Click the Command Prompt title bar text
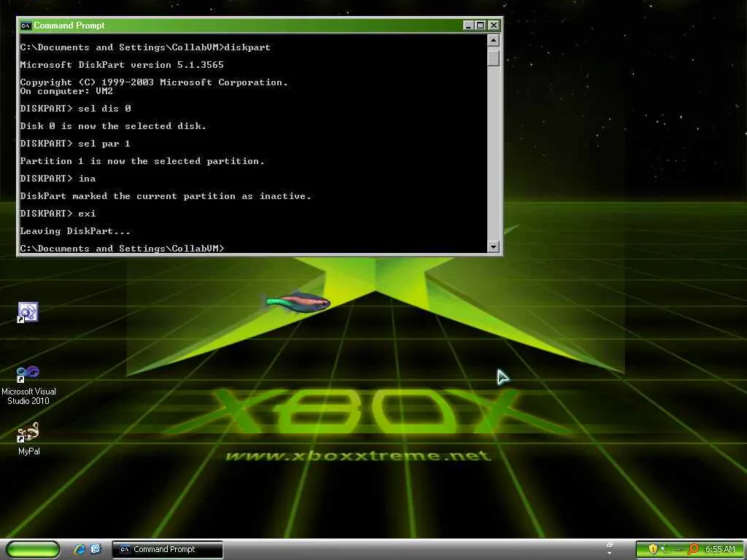The image size is (747, 560). click(x=69, y=26)
